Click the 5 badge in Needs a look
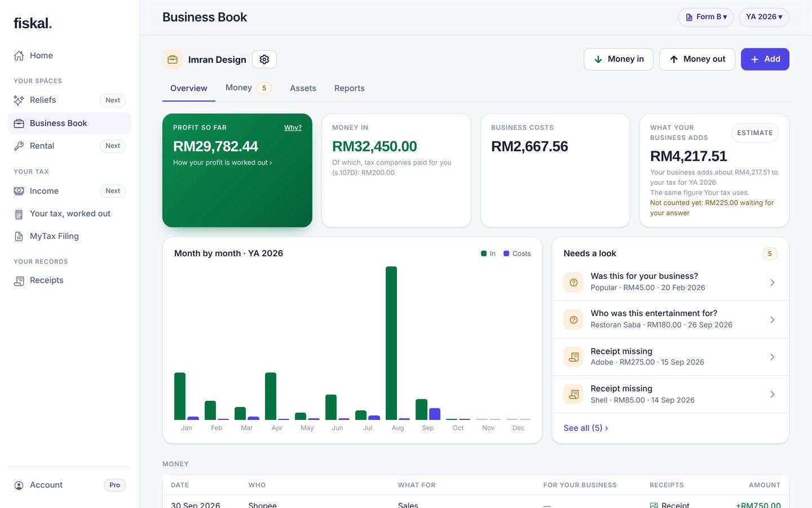812x508 pixels. tap(770, 253)
